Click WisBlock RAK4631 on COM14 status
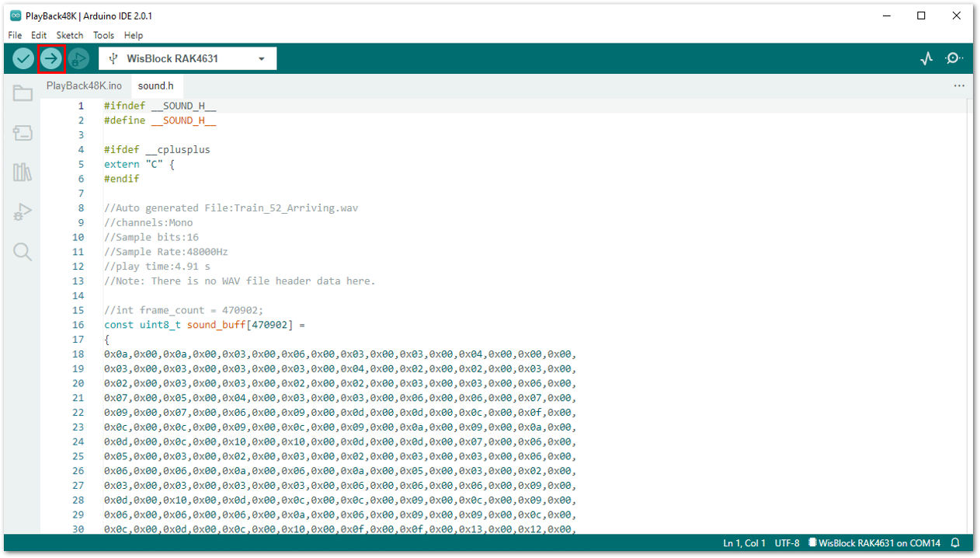The height and width of the screenshot is (558, 980). coord(874,543)
